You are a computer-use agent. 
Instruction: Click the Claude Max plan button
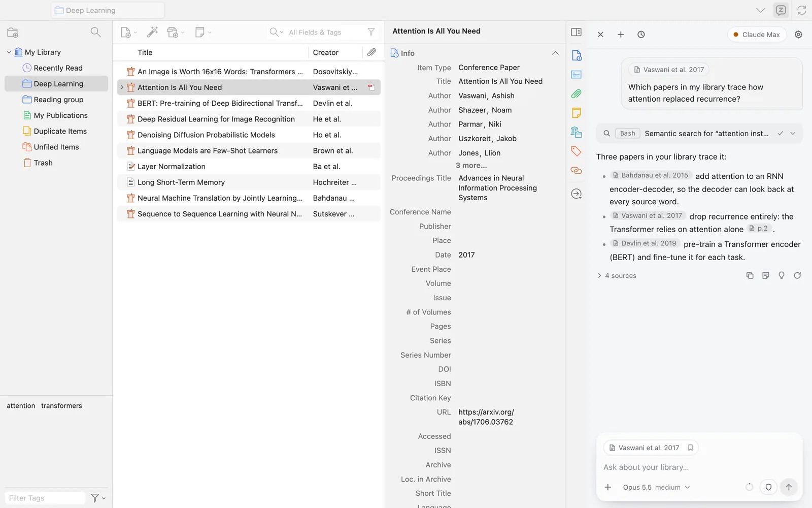pos(757,35)
